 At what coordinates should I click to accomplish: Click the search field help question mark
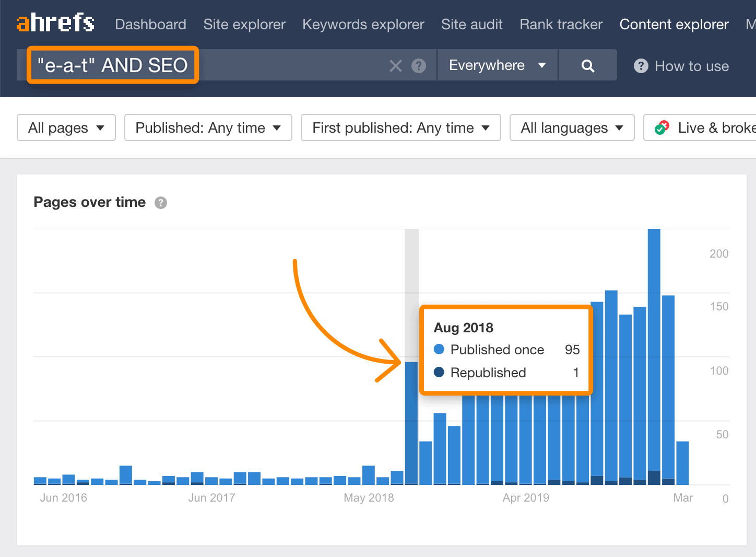[419, 66]
